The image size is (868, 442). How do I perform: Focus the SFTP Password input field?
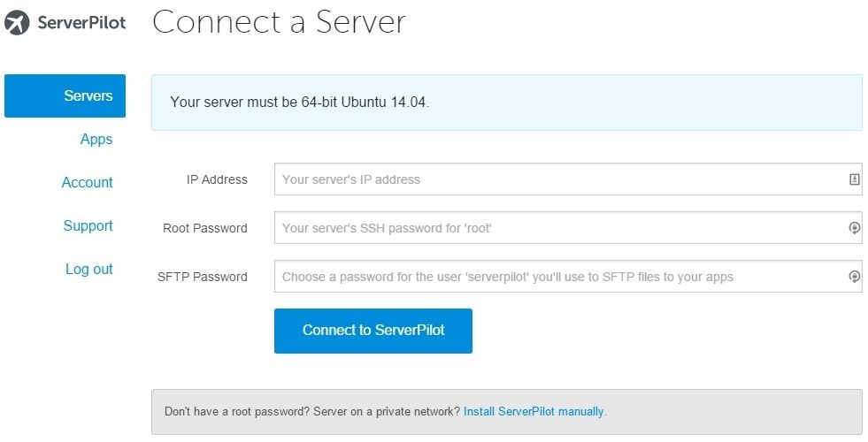tap(568, 277)
